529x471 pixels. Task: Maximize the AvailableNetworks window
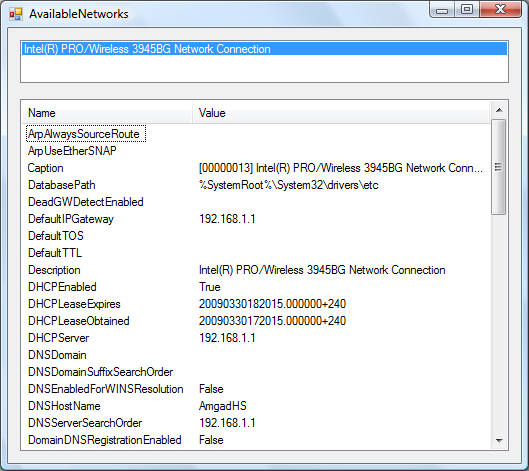pyautogui.click(x=467, y=9)
